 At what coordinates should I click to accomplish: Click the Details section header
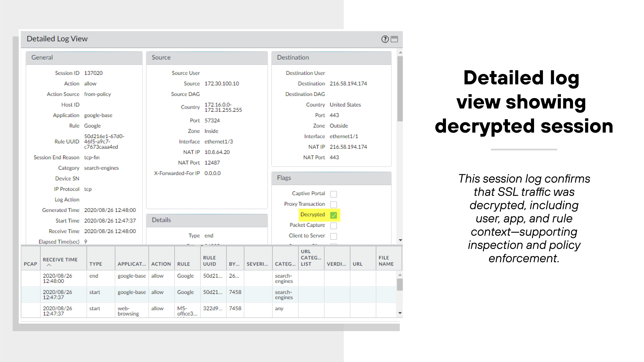pyautogui.click(x=161, y=220)
